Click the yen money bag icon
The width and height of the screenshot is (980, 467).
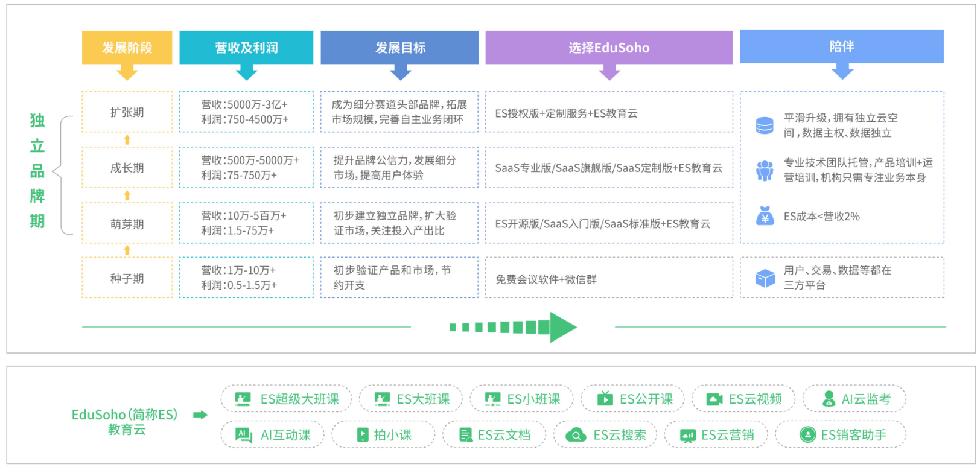pos(765,216)
